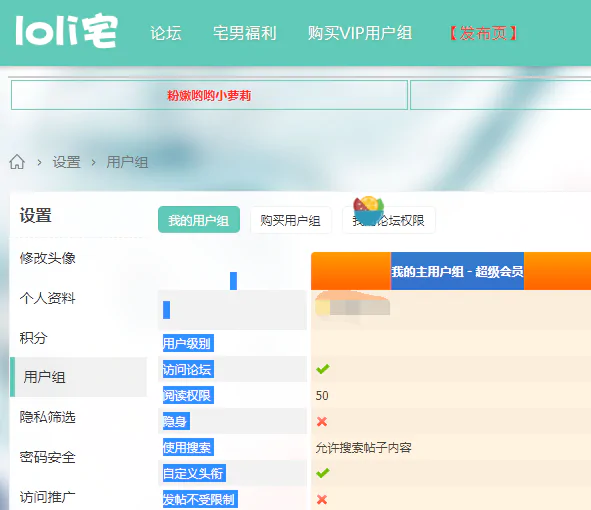591x510 pixels.
Task: Open 修改头像 in the settings sidebar
Action: [48, 258]
